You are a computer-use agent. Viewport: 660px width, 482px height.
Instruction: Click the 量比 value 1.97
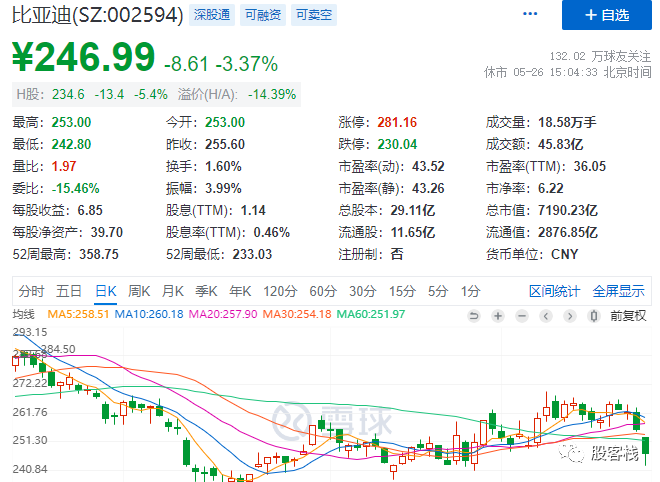coord(64,166)
